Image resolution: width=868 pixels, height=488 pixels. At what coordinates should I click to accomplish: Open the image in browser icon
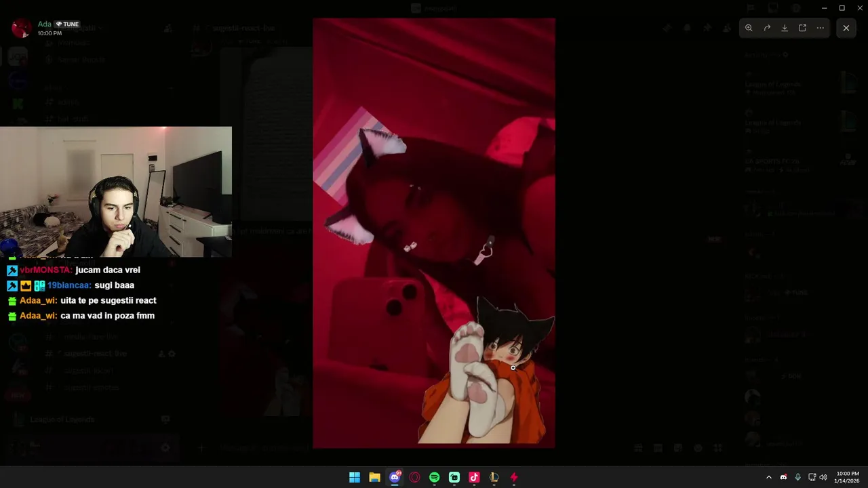click(802, 28)
